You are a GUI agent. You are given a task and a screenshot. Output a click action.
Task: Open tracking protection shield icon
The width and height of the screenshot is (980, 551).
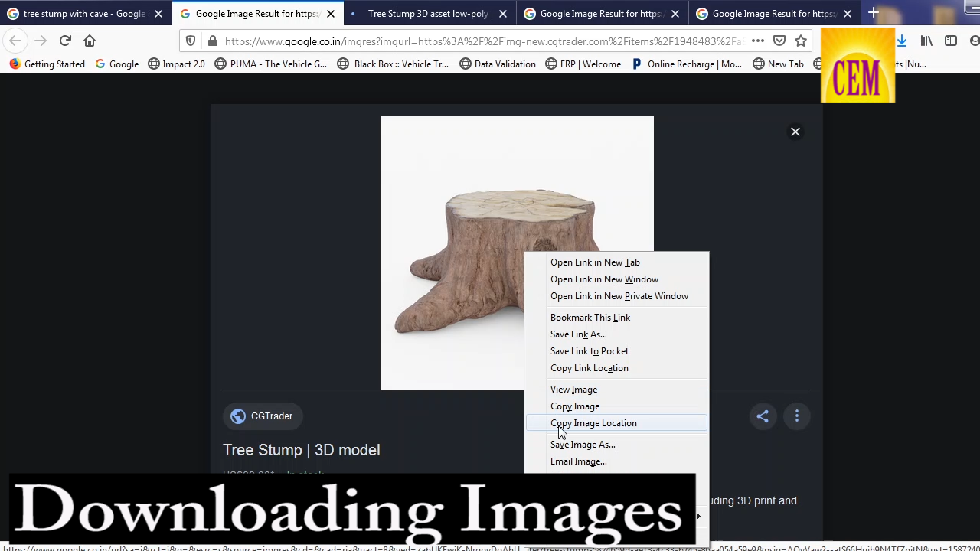(x=191, y=41)
